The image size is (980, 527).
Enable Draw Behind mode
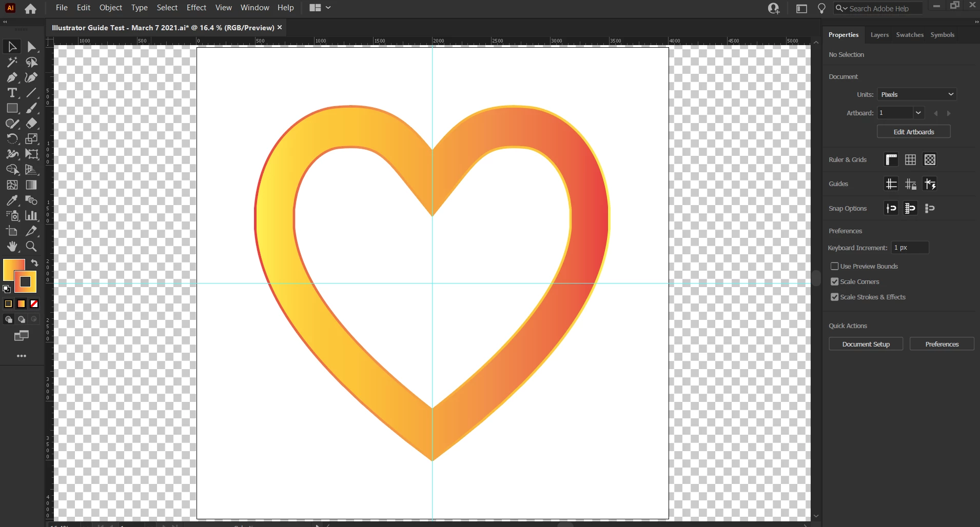point(22,319)
